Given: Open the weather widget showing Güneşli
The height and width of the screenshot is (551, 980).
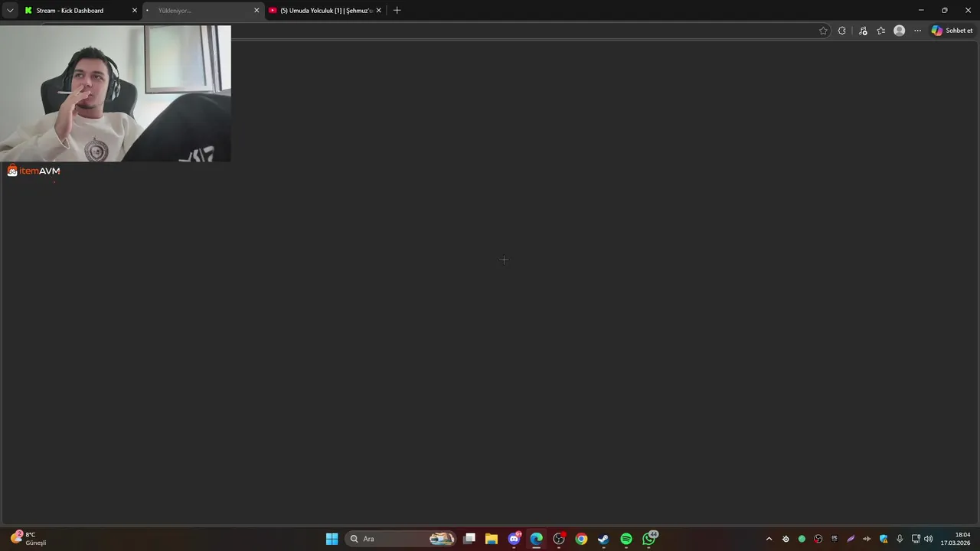Looking at the screenshot, I should (x=29, y=539).
